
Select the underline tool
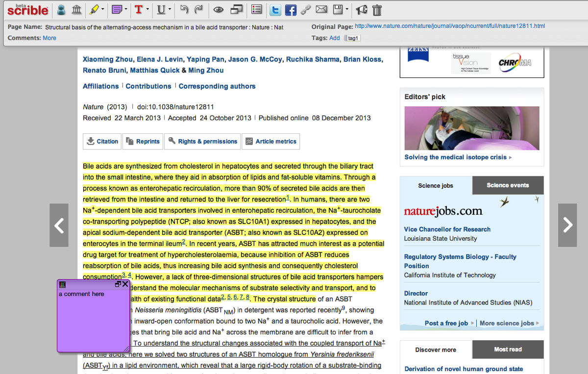[161, 9]
